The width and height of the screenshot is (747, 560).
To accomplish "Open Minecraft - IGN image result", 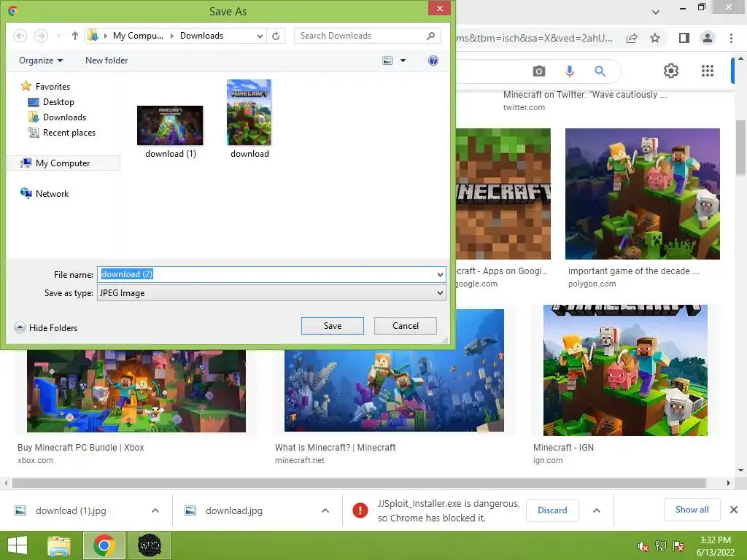I will pos(625,370).
